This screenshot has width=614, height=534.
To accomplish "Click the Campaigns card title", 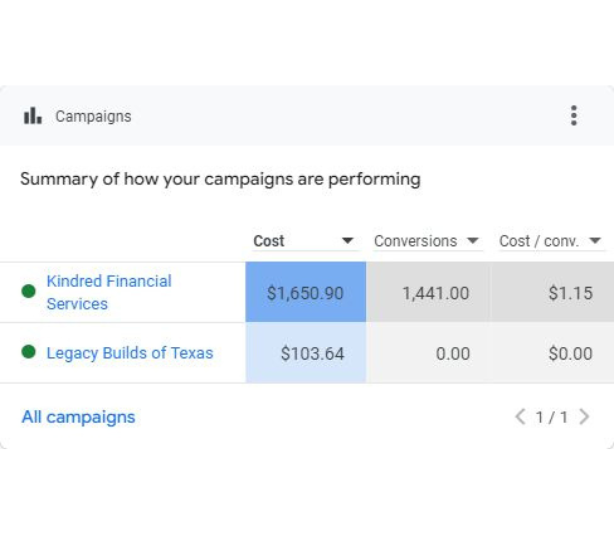I will (x=93, y=116).
